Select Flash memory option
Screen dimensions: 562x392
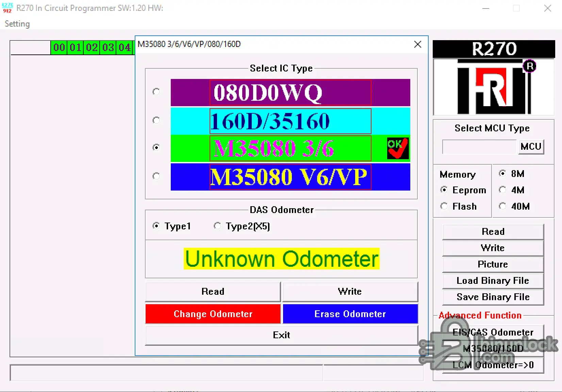459,206
